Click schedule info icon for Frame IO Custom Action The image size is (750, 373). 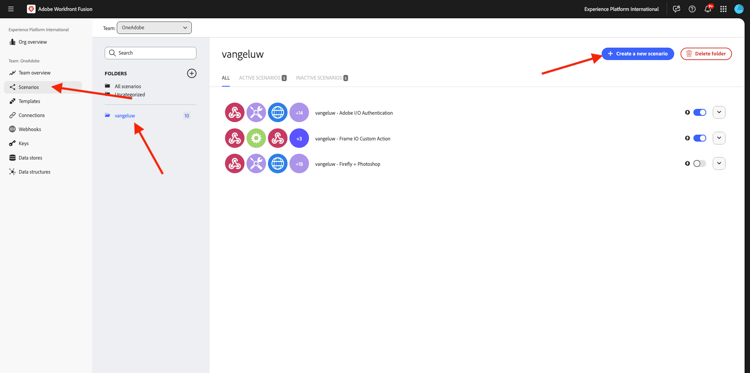[687, 138]
